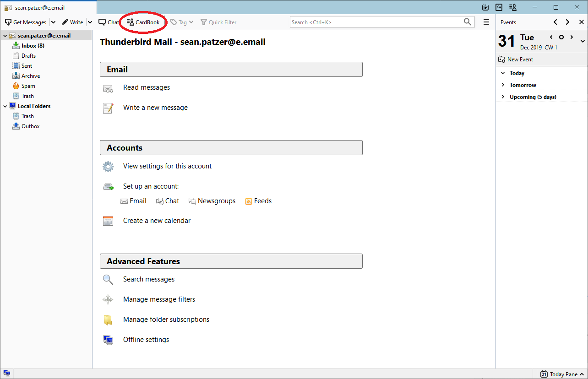Open the Write dropdown arrow
Viewport: 588px width, 379px height.
[90, 22]
